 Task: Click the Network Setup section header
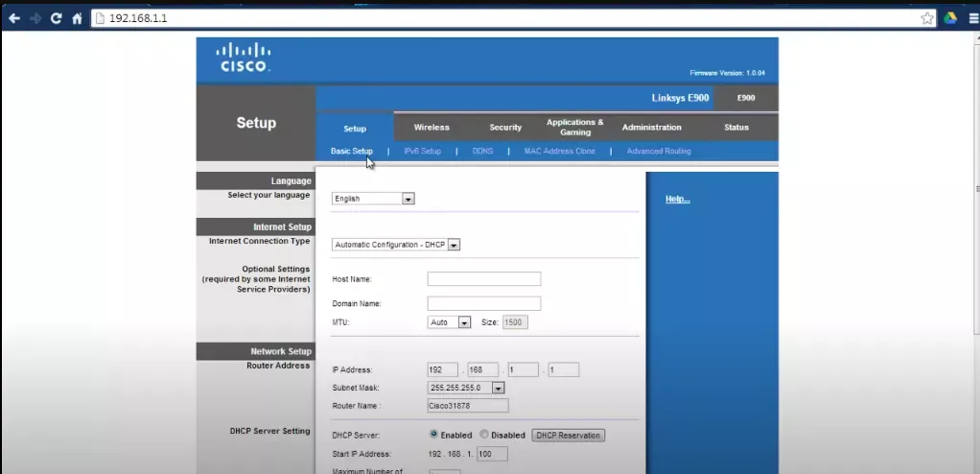click(256, 351)
